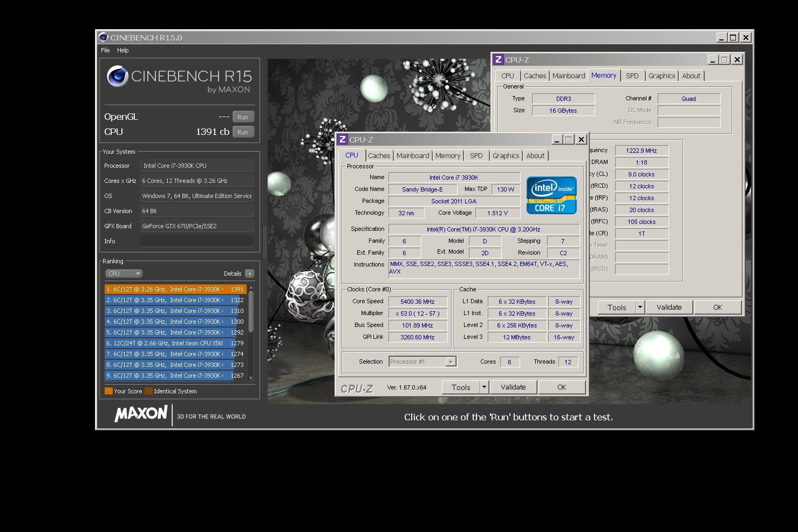Select SPD tab in the CPU-Z Memory window
This screenshot has width=798, height=532.
pyautogui.click(x=632, y=76)
